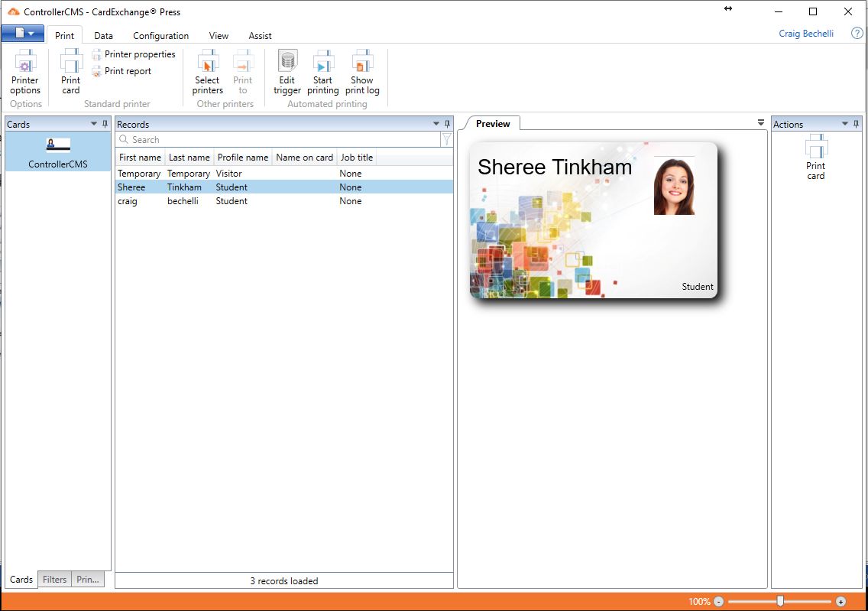The height and width of the screenshot is (611, 868).
Task: Select the Temporary Visitor record row
Action: tap(284, 174)
